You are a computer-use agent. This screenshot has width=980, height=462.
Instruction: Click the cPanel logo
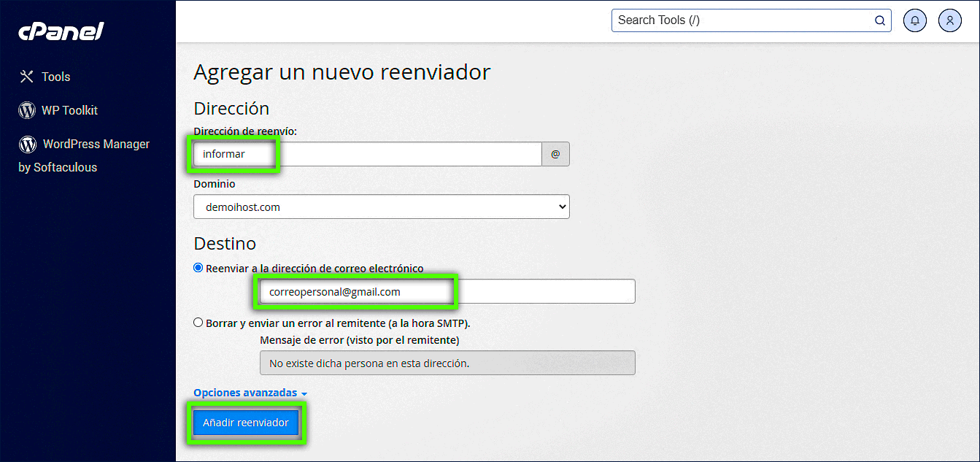[x=61, y=31]
